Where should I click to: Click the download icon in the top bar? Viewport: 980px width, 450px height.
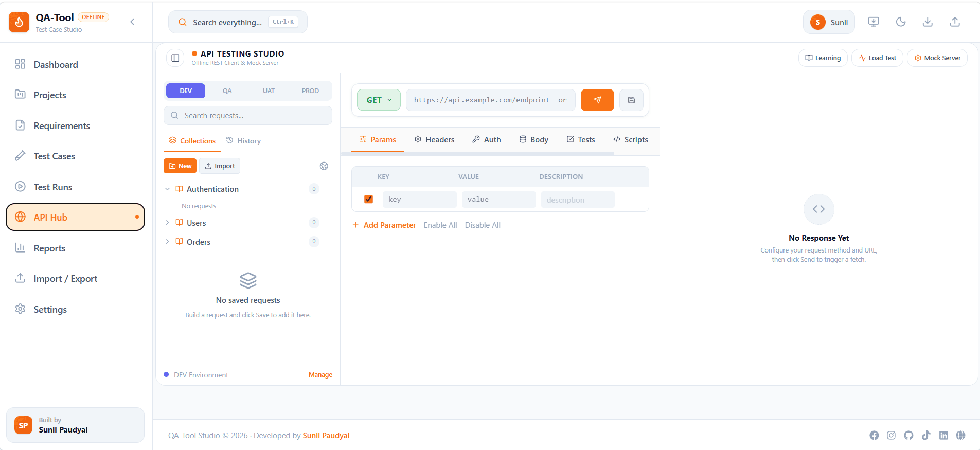click(x=928, y=22)
